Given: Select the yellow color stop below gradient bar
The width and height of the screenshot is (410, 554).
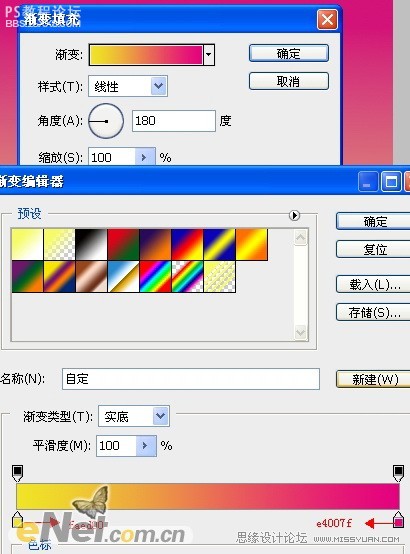Looking at the screenshot, I should [x=17, y=519].
